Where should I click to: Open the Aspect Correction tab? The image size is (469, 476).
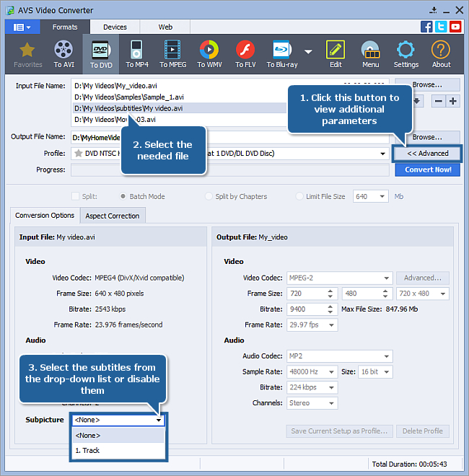point(113,216)
